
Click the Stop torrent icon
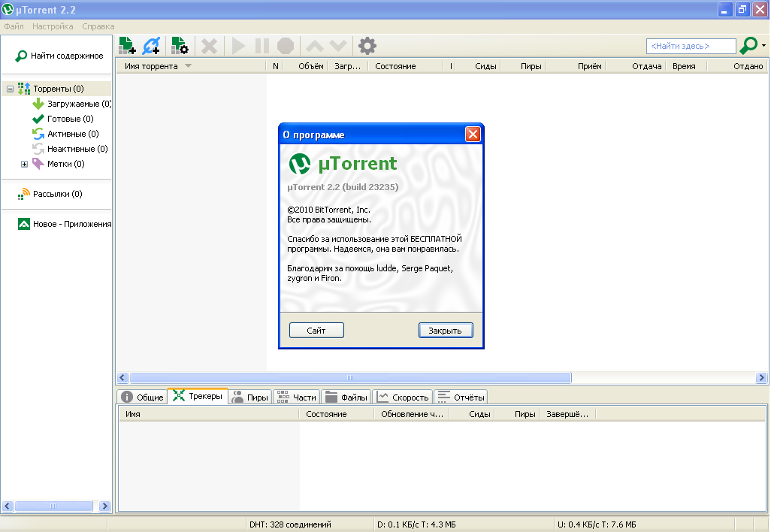(286, 46)
